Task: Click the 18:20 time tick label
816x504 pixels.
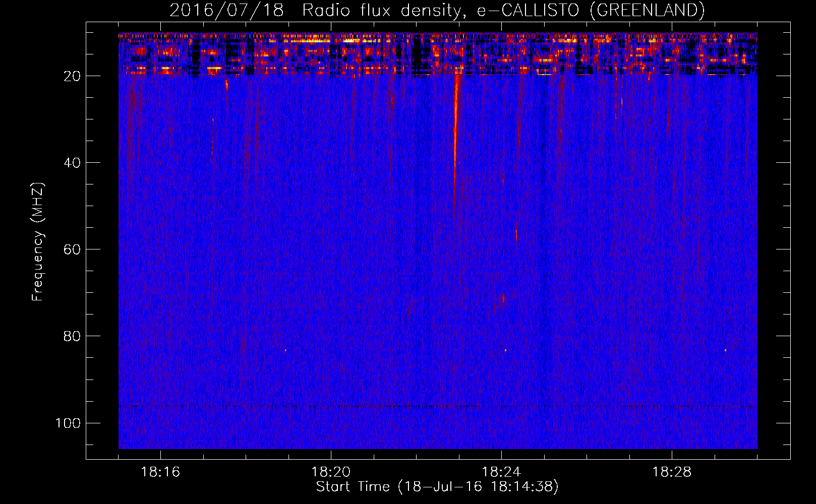Action: coord(331,472)
